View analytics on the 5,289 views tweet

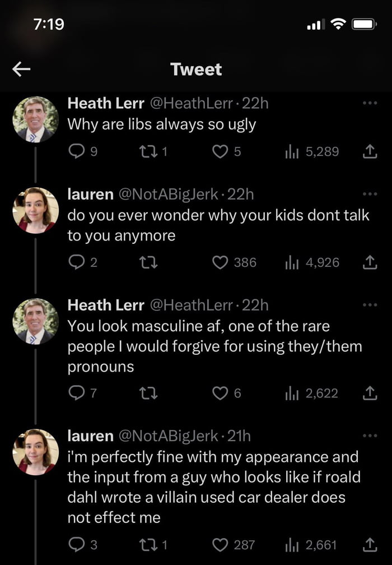pos(300,151)
